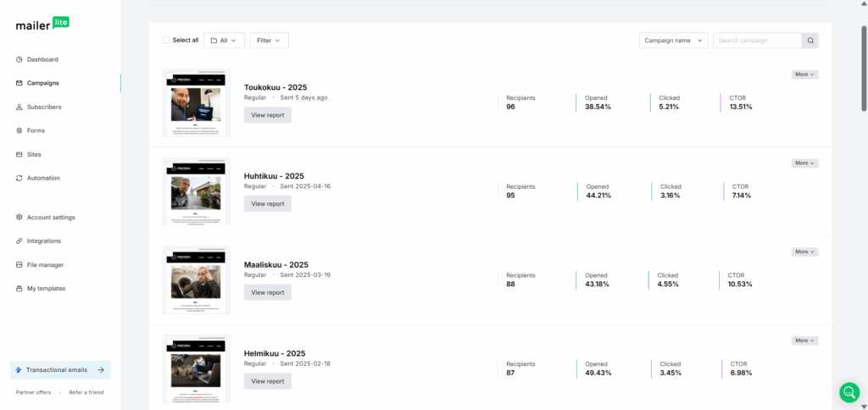868x410 pixels.
Task: Open File manager from sidebar
Action: pyautogui.click(x=45, y=264)
